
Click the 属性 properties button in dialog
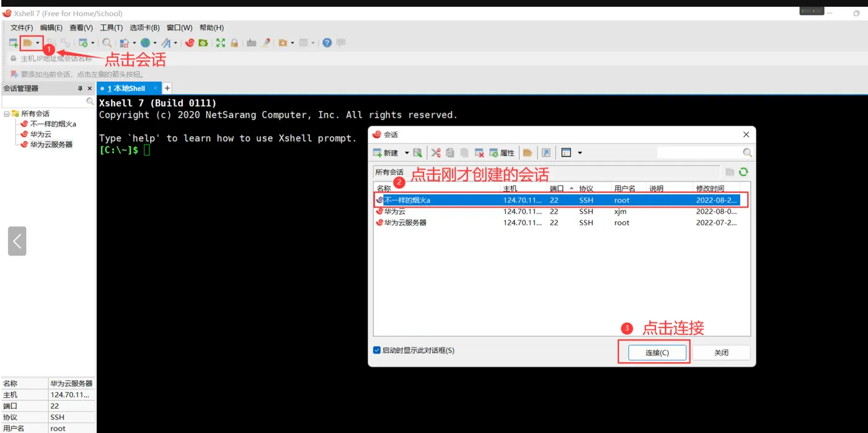[x=502, y=153]
